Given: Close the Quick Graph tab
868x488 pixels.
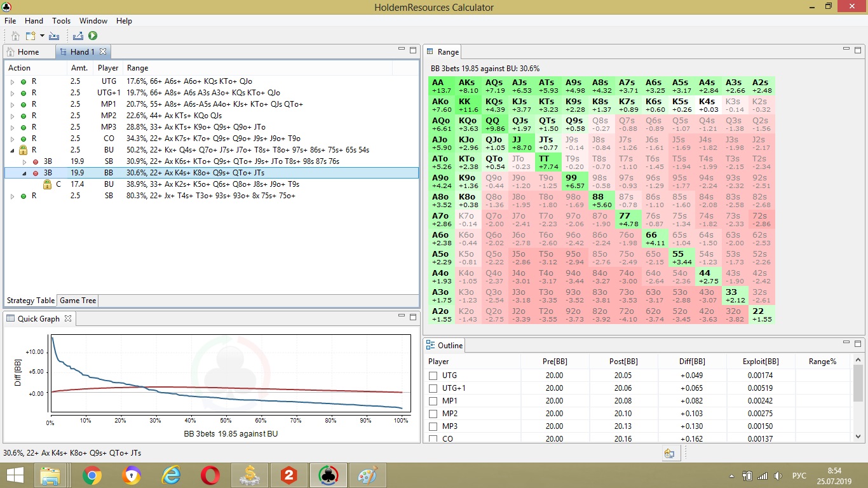Looking at the screenshot, I should coord(68,318).
